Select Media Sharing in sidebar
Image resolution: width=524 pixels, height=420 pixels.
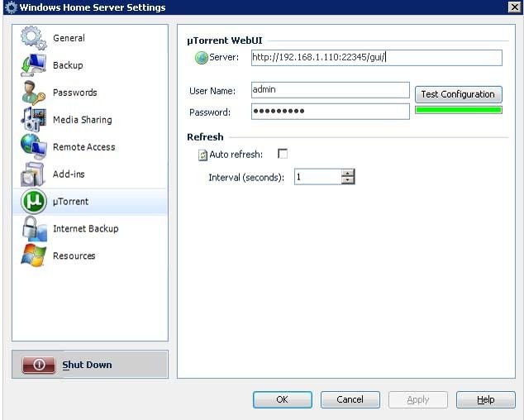[x=83, y=119]
